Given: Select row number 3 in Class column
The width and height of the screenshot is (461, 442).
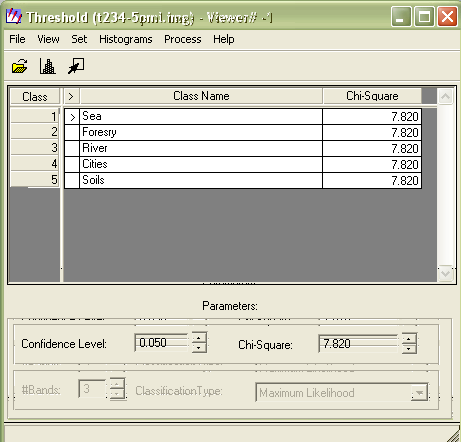Looking at the screenshot, I should coord(35,148).
